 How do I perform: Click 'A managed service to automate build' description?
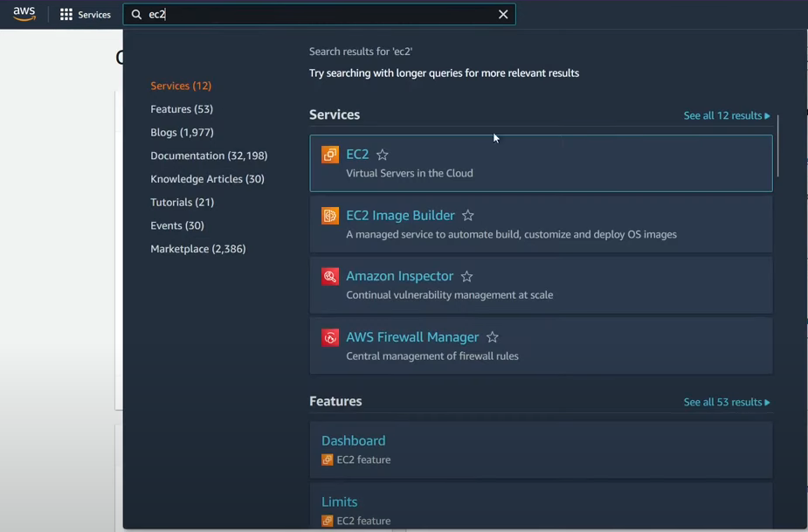pos(511,235)
